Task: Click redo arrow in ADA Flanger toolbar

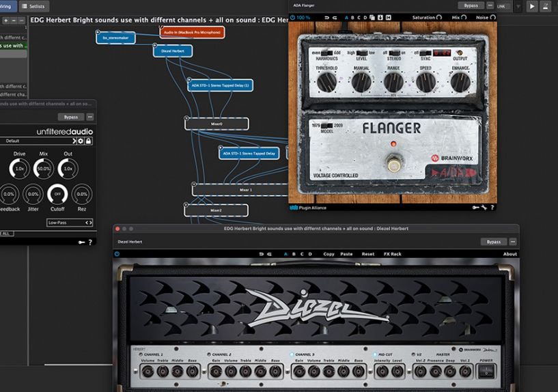Action: click(335, 18)
